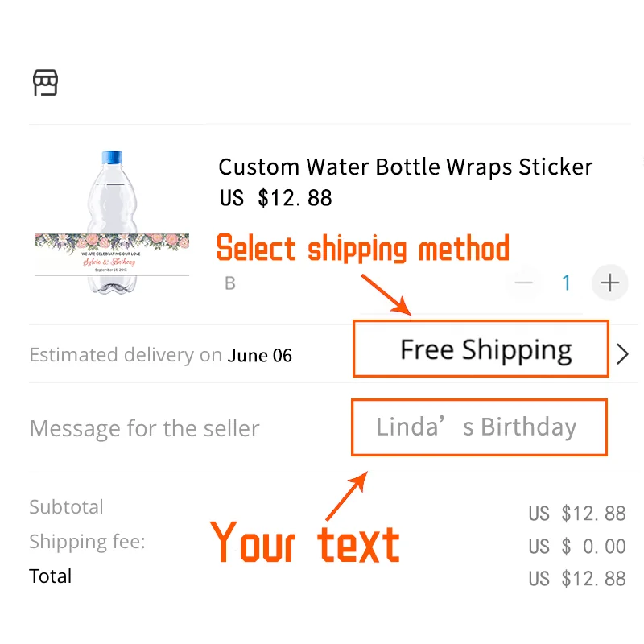The height and width of the screenshot is (644, 644).
Task: Select the variant label B
Action: 230,283
